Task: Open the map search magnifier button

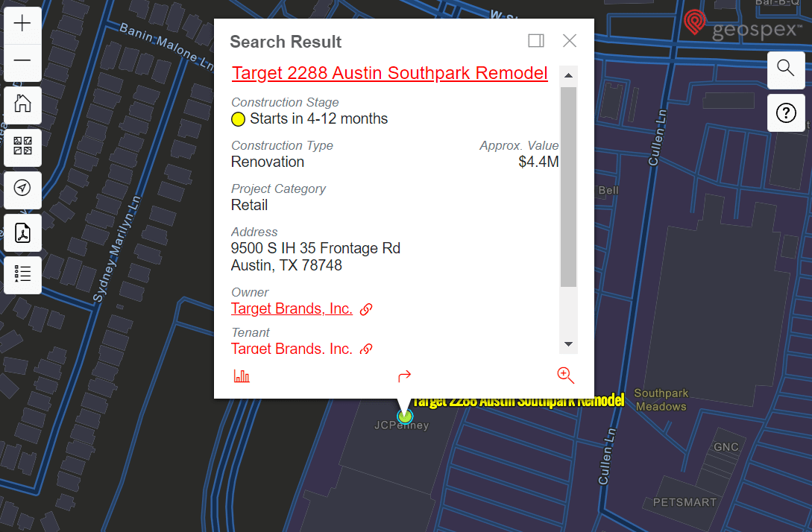Action: 786,69
